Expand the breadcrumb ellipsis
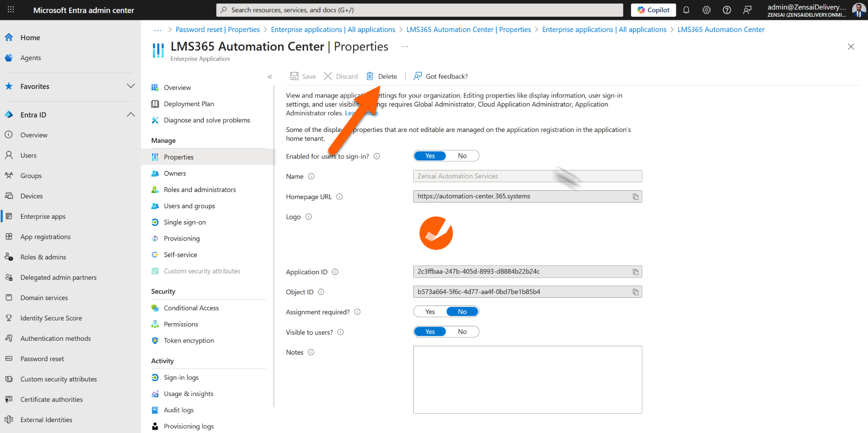868x433 pixels. [x=157, y=30]
